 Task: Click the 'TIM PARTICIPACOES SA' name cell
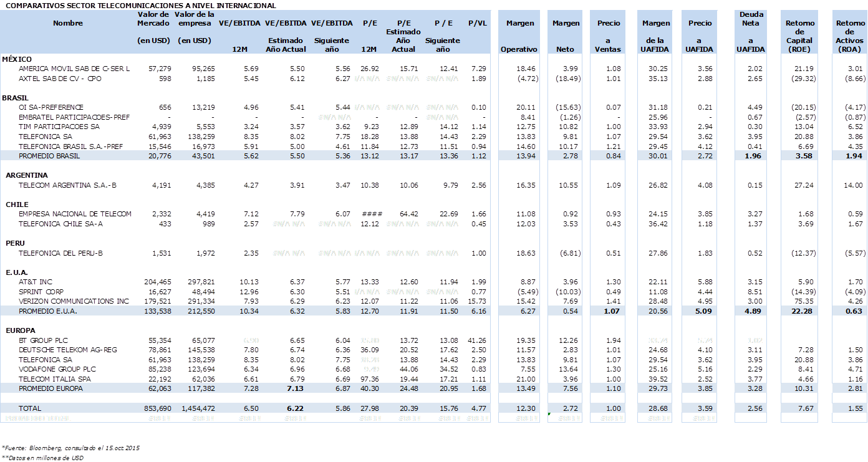[x=59, y=127]
